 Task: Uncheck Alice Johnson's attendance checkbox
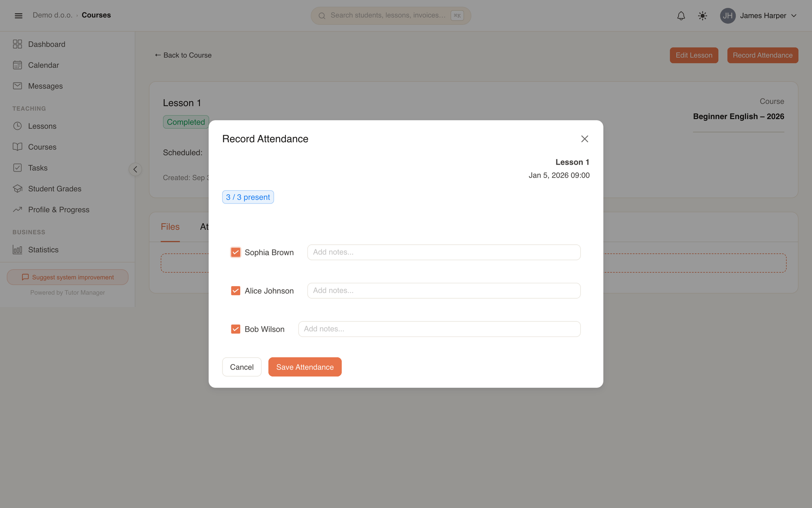tap(235, 291)
